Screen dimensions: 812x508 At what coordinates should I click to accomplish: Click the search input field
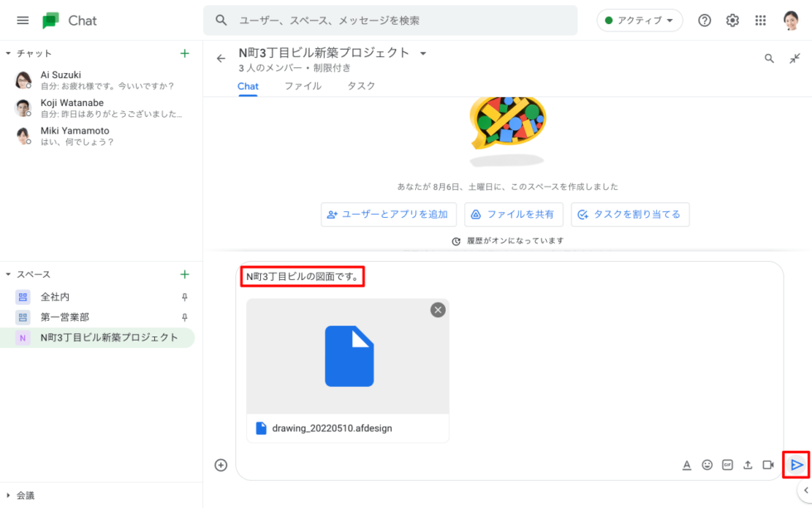[x=398, y=20]
